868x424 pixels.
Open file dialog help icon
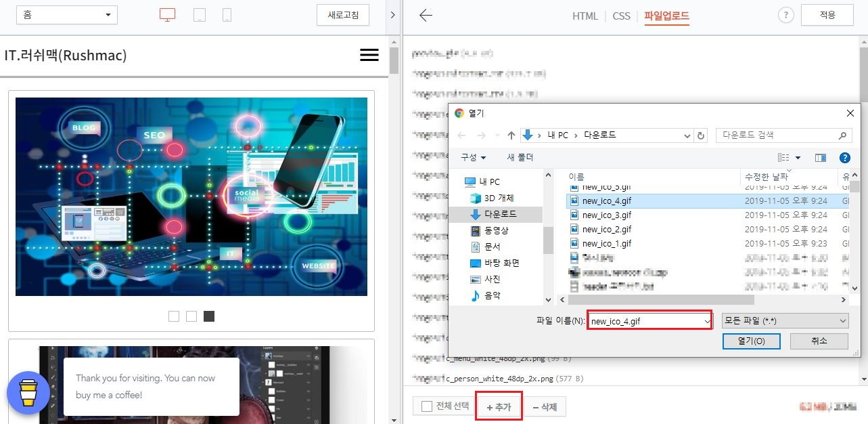click(x=844, y=158)
